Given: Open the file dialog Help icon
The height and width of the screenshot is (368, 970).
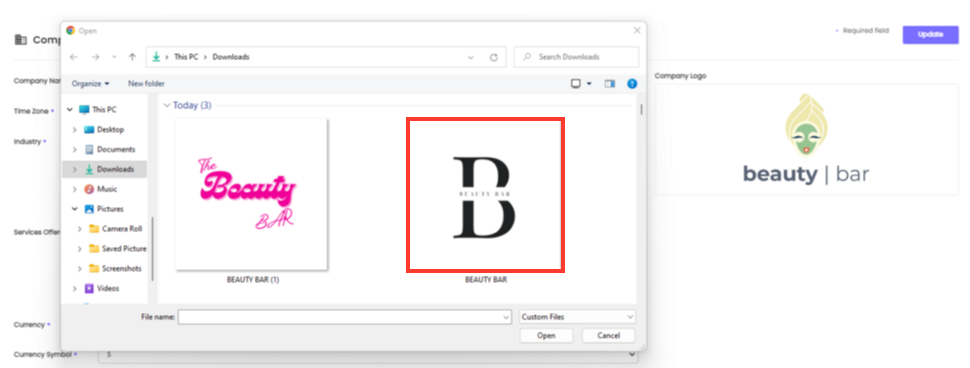Looking at the screenshot, I should pos(632,83).
